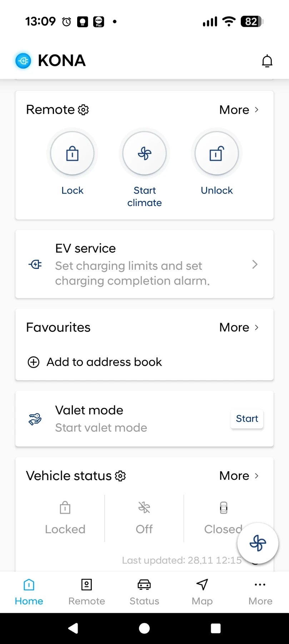Open EV service chevron arrow
The image size is (289, 644).
tap(255, 264)
